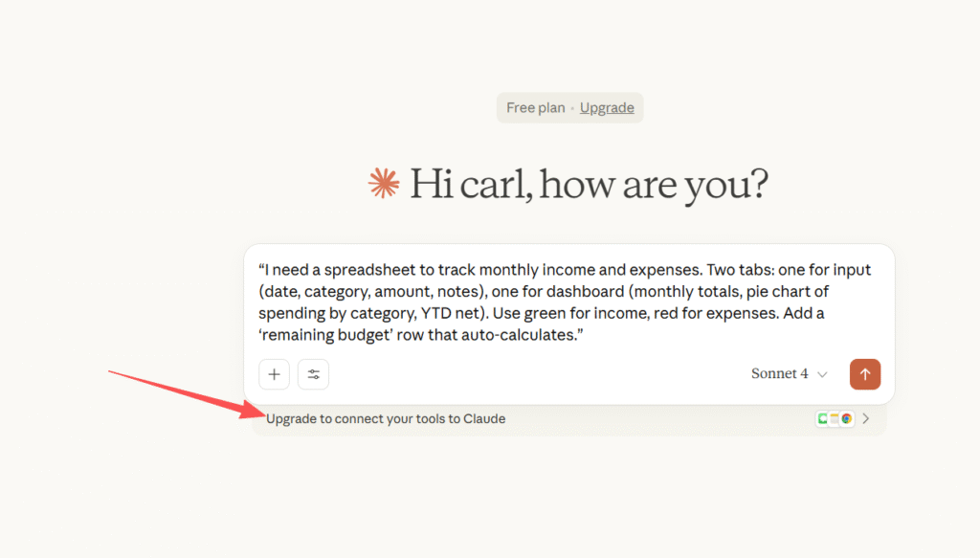
Task: Send the message with the orange arrow button
Action: pos(865,374)
